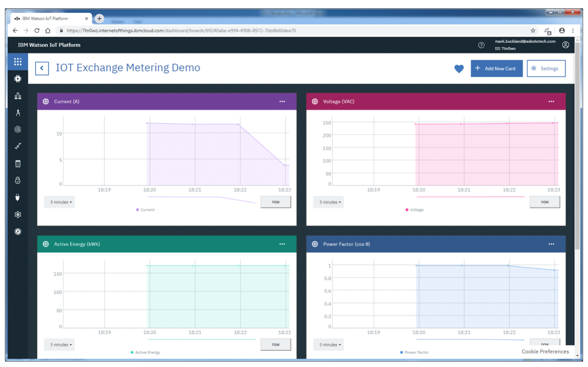Open the Devices chip icon in sidebar

coord(18,79)
